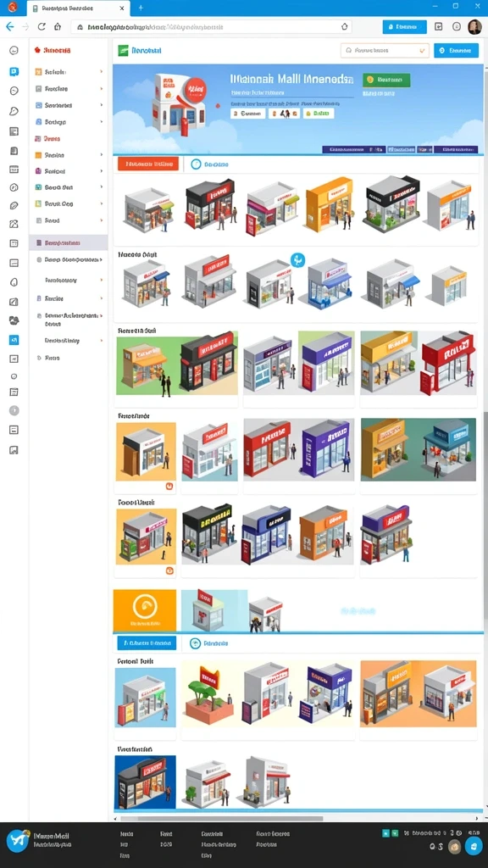Screen dimensions: 488x868
Task: Expand the topmost sidebar category chevron
Action: (102, 72)
